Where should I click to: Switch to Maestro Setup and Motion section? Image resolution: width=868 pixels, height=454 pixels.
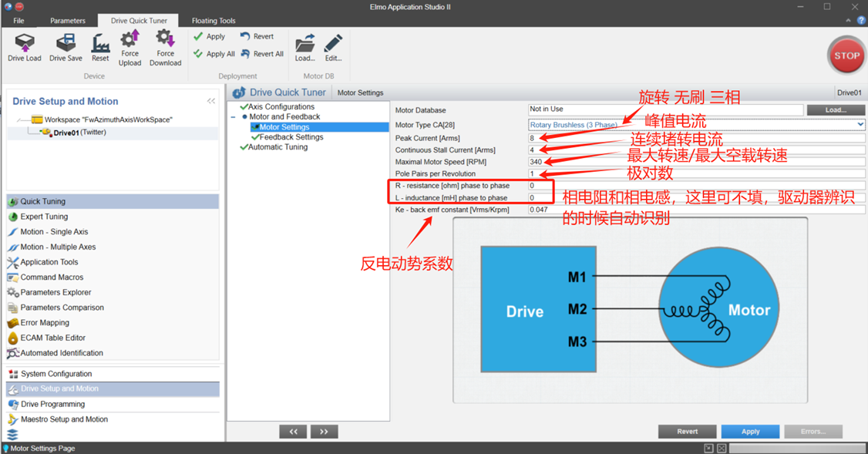tap(113, 419)
